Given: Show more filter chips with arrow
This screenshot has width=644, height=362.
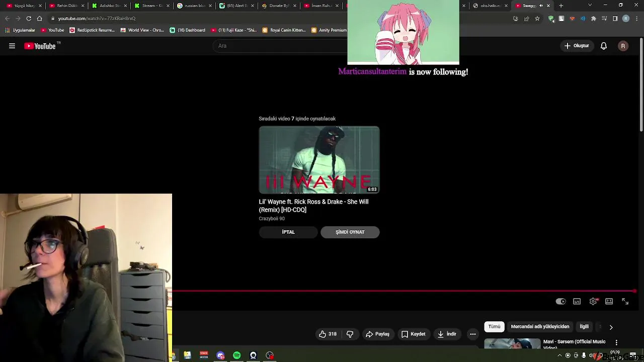Looking at the screenshot, I should (x=611, y=327).
